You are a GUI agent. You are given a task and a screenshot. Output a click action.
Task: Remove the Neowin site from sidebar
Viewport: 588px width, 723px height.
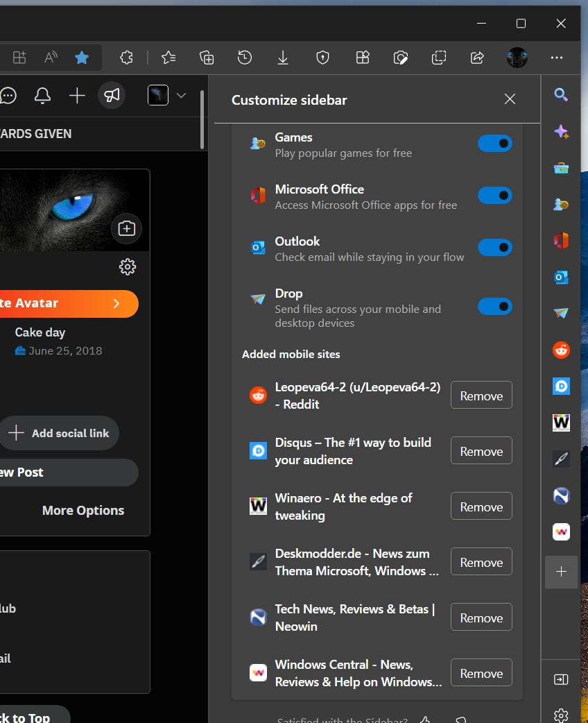pos(481,617)
